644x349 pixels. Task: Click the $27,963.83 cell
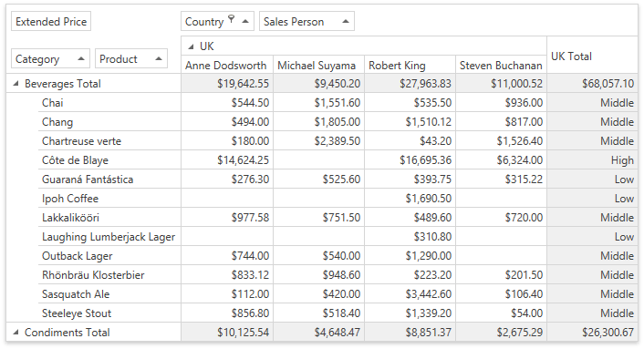410,84
